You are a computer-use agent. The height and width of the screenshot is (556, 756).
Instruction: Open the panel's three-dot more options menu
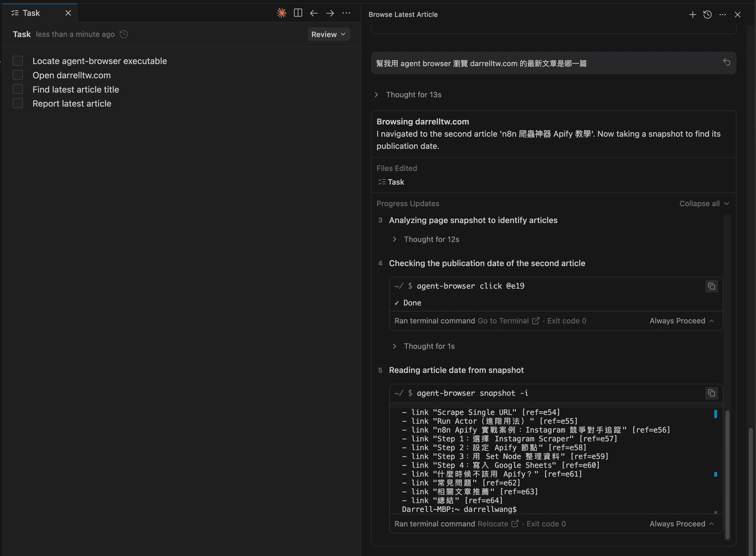pos(722,15)
